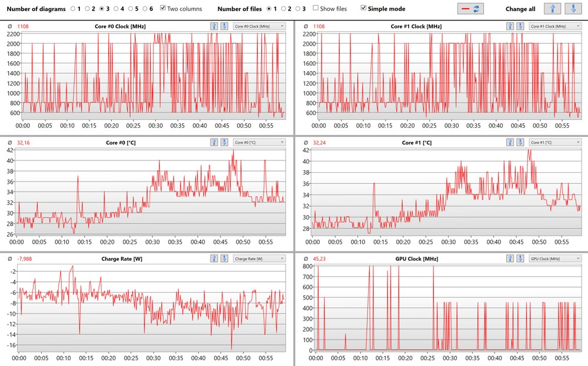This screenshot has height=366, width=588.
Task: Uncheck the Two columns checkbox
Action: pos(163,9)
